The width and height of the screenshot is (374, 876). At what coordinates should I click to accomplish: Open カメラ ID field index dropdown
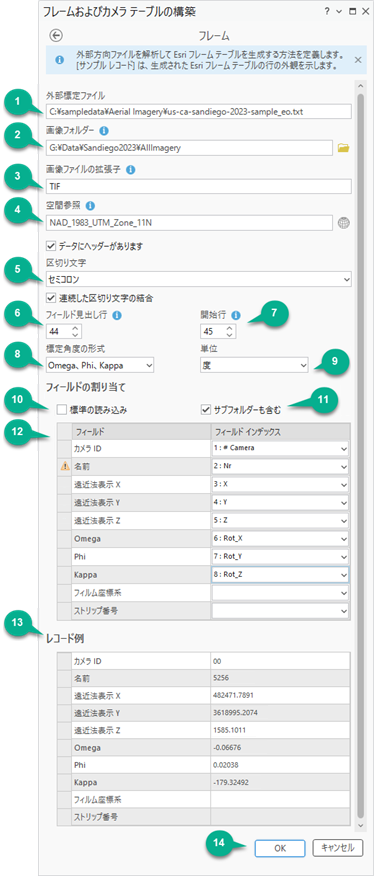[280, 448]
